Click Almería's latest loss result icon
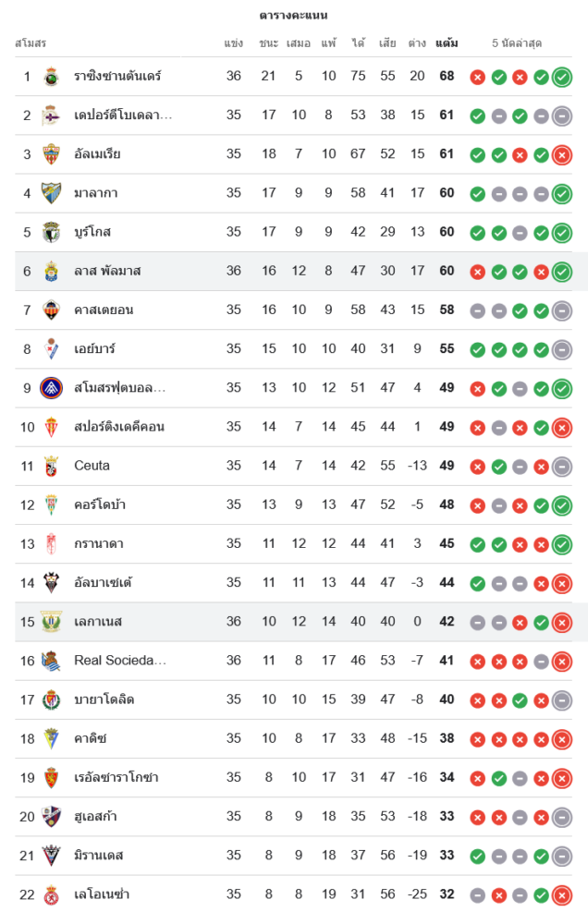 coord(562,154)
